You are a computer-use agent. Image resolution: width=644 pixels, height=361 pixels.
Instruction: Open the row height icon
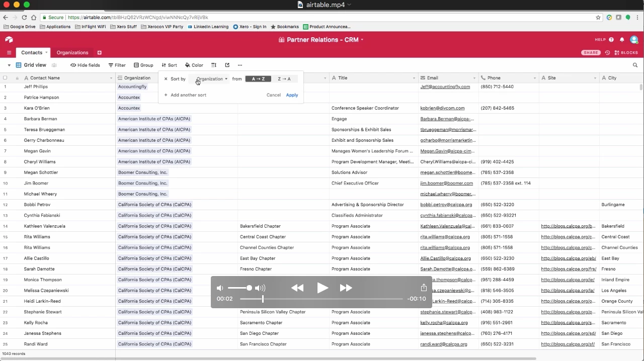point(214,65)
